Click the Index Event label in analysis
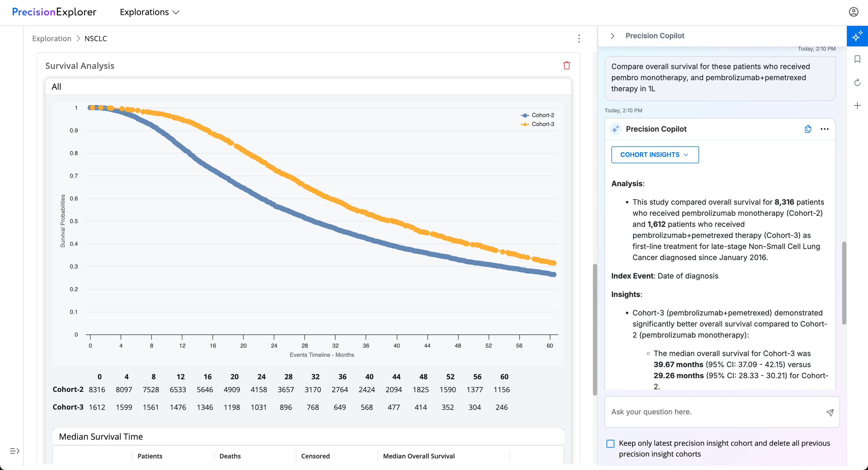This screenshot has width=868, height=470. pyautogui.click(x=633, y=276)
